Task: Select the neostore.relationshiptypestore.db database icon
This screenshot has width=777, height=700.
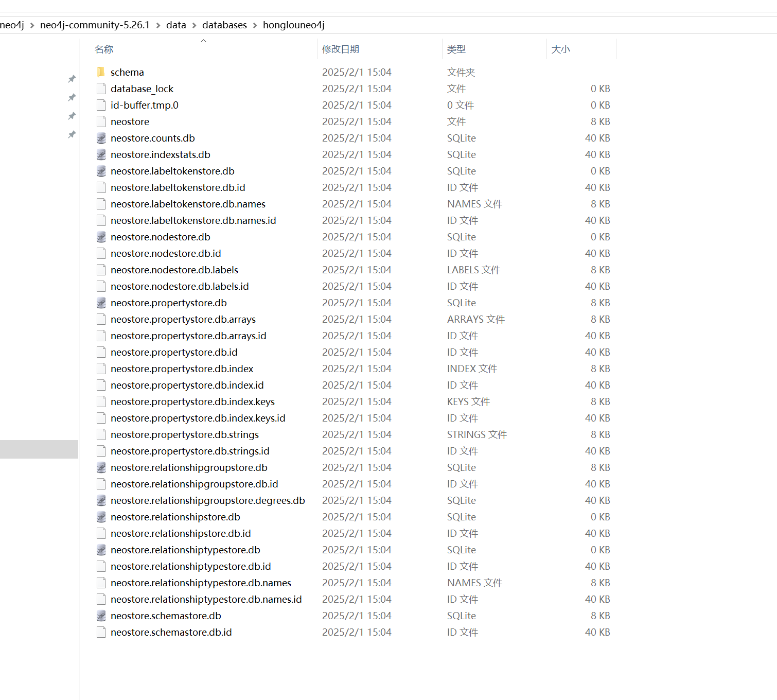Action: click(x=101, y=550)
